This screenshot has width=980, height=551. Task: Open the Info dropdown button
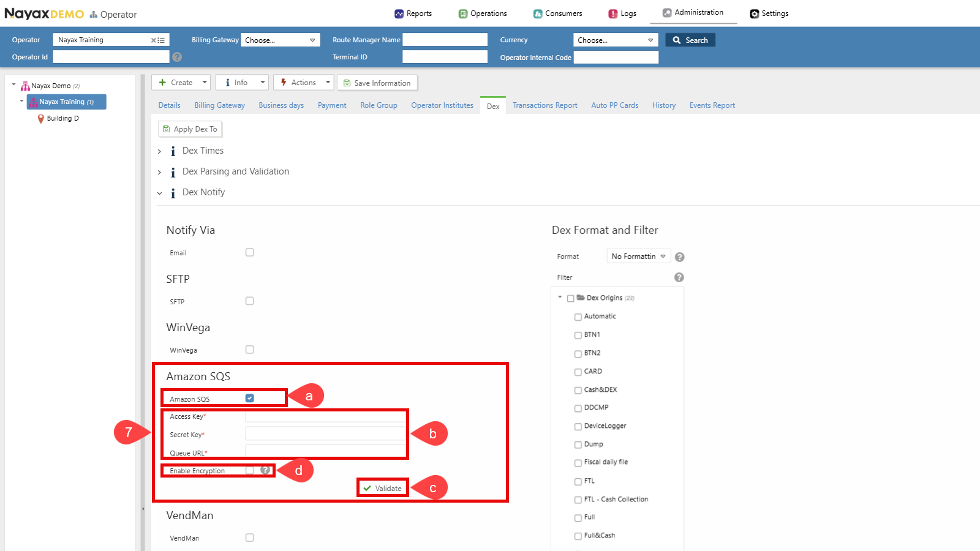tap(242, 83)
